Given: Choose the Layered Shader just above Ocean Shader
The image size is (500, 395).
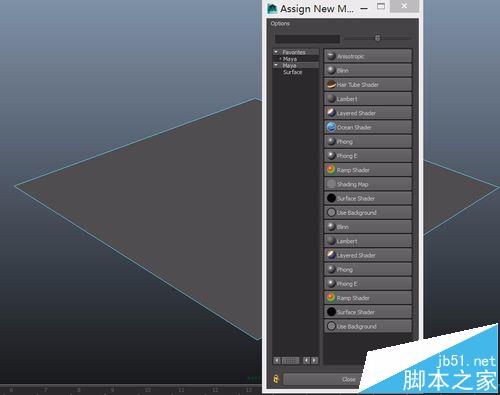Looking at the screenshot, I should [368, 113].
